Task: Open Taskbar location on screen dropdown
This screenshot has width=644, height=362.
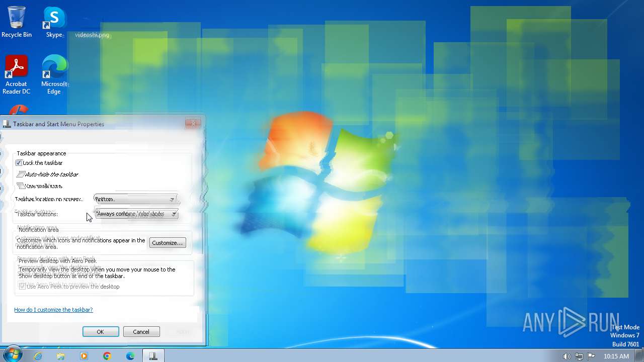Action: (135, 199)
